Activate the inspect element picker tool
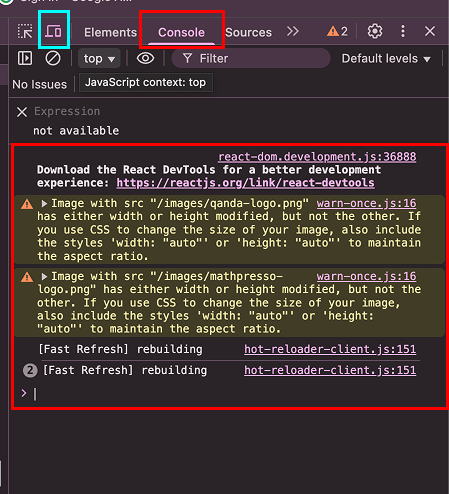 click(25, 31)
